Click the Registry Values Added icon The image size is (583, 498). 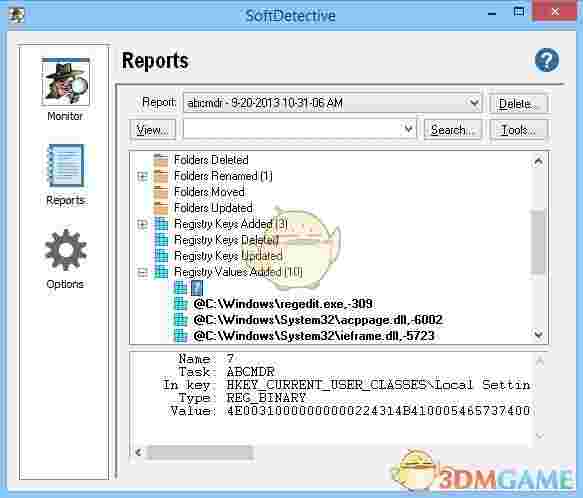coord(161,272)
